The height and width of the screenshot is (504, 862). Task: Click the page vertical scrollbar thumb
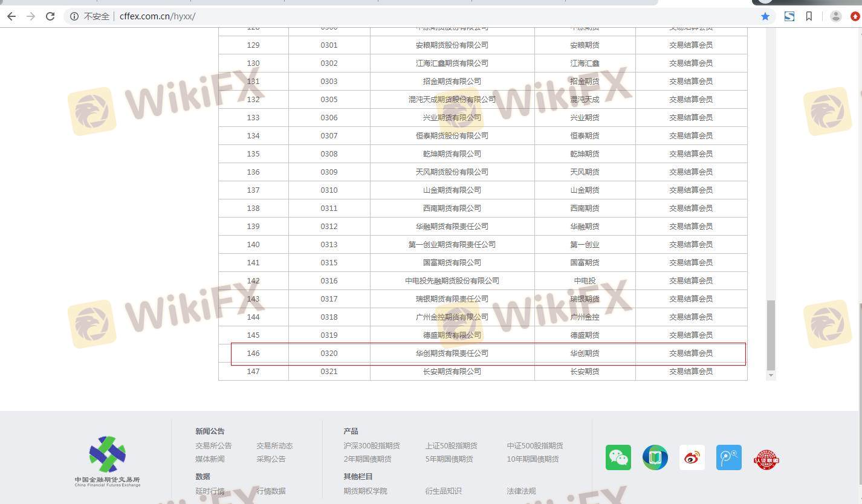coord(771,335)
